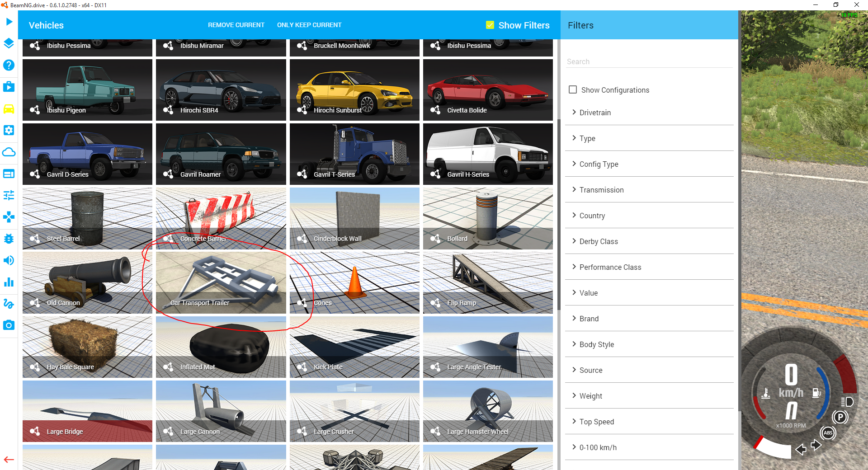Open the layers icon in sidebar
868x470 pixels.
[9, 43]
